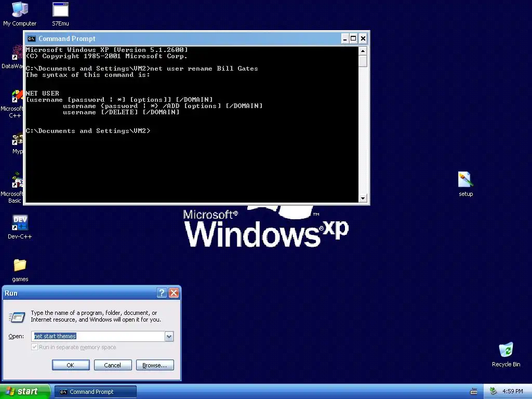Click the 4:59 PM clock
Viewport: 532px width, 399px height.
[512, 392]
